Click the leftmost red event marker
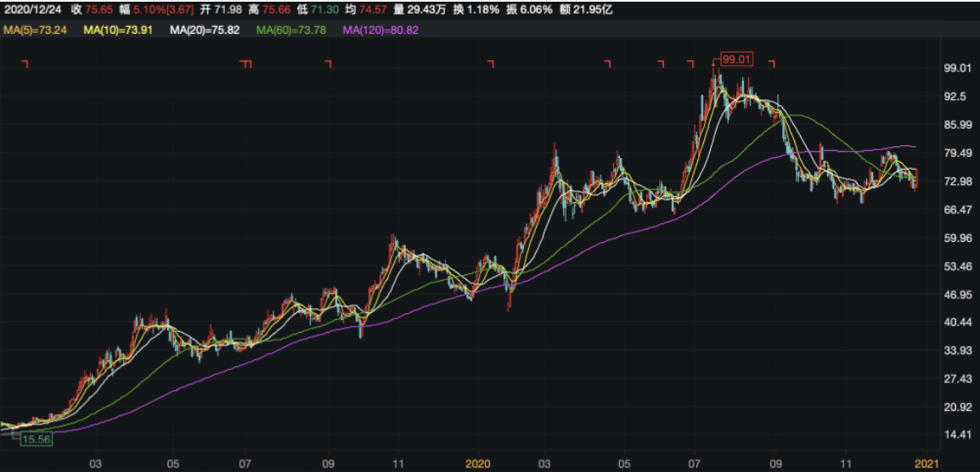980x472 pixels. (x=25, y=64)
